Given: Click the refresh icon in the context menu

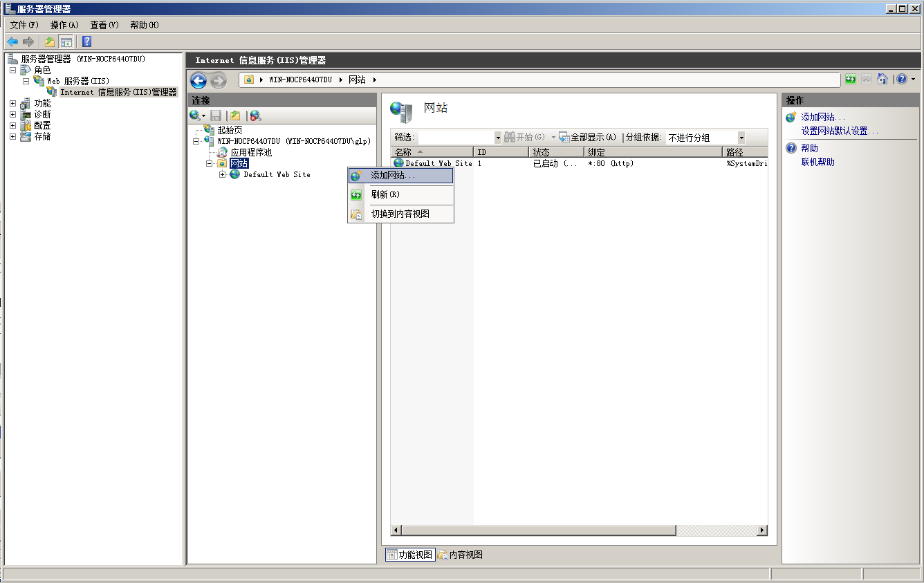Looking at the screenshot, I should 356,195.
